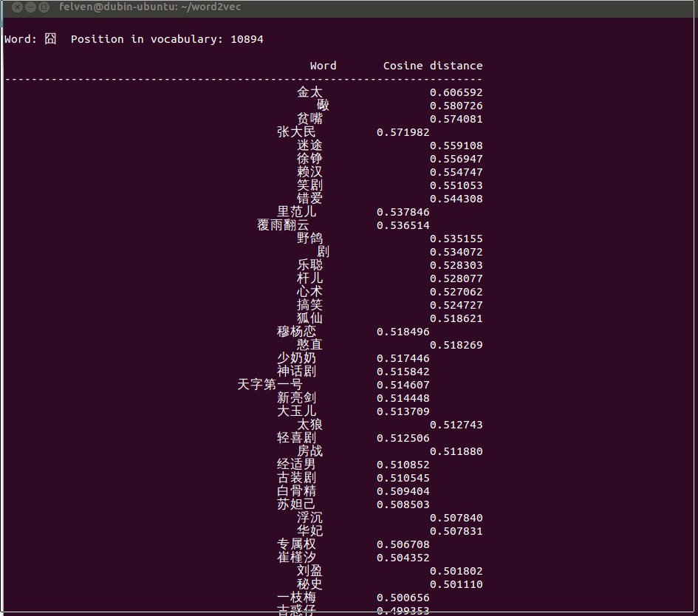Image resolution: width=698 pixels, height=616 pixels.
Task: Maximize the terminal window
Action: point(44,7)
